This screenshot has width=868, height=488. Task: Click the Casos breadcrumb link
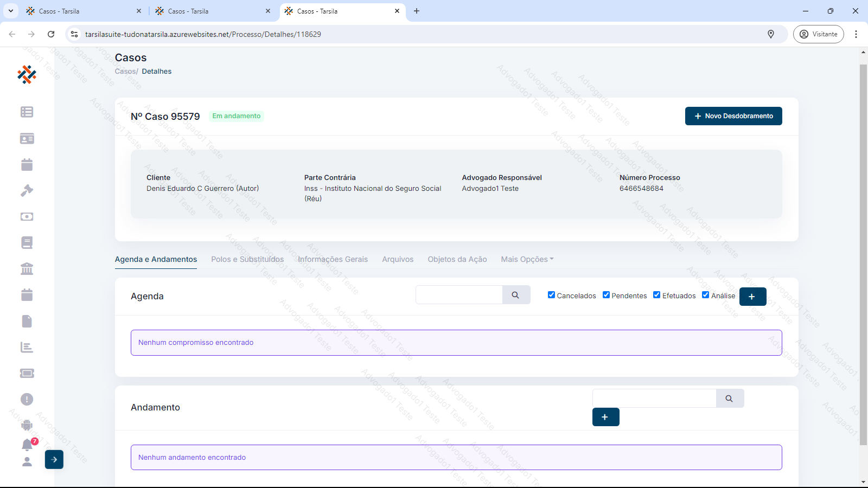click(125, 71)
